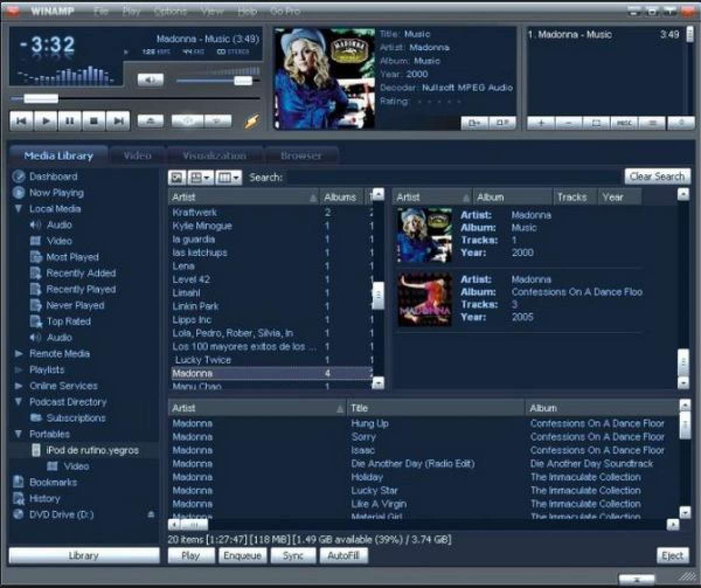This screenshot has height=588, width=701.
Task: Collapse the Local Media tree node
Action: pyautogui.click(x=19, y=209)
